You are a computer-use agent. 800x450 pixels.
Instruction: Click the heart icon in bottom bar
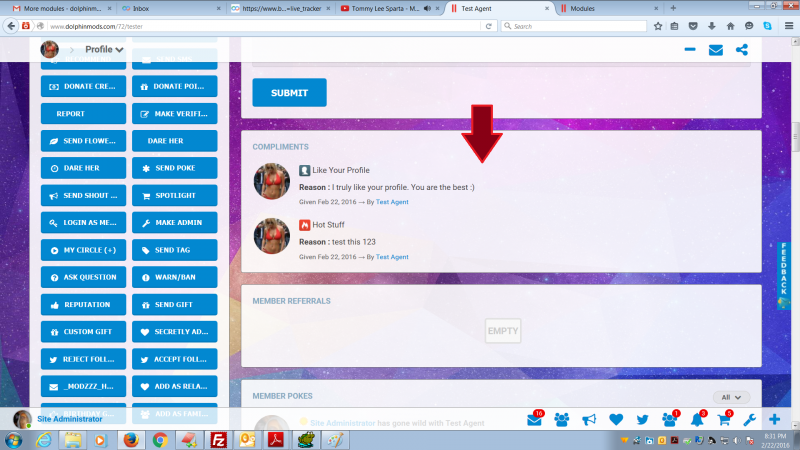coord(616,420)
